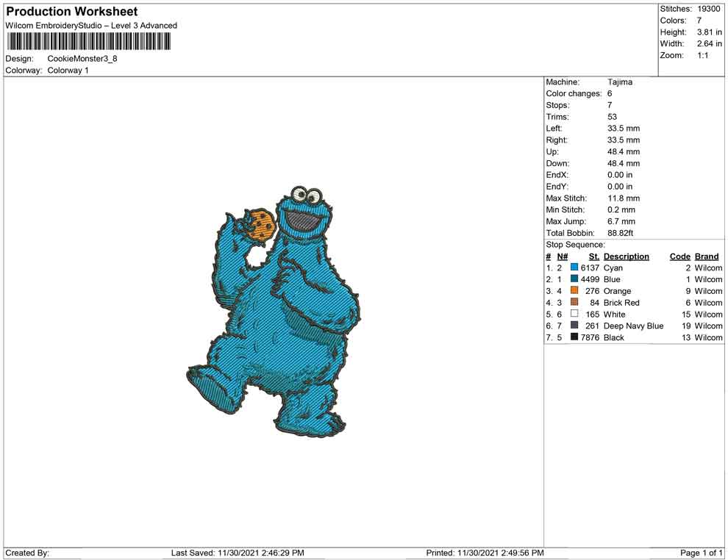Click the White thread color swatch
Image resolution: width=728 pixels, height=560 pixels.
tap(574, 314)
